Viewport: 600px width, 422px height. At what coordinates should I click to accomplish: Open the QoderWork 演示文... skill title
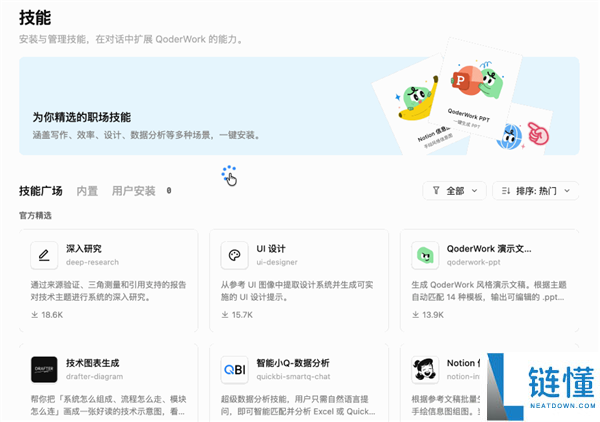point(489,249)
